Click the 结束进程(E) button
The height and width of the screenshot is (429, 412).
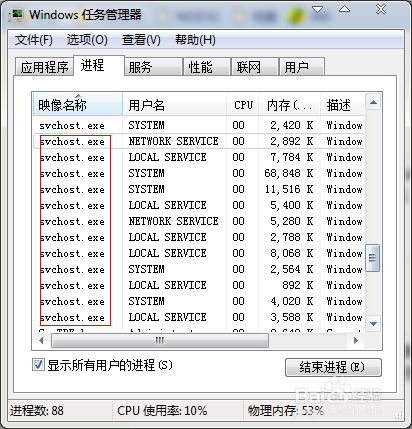pos(333,367)
